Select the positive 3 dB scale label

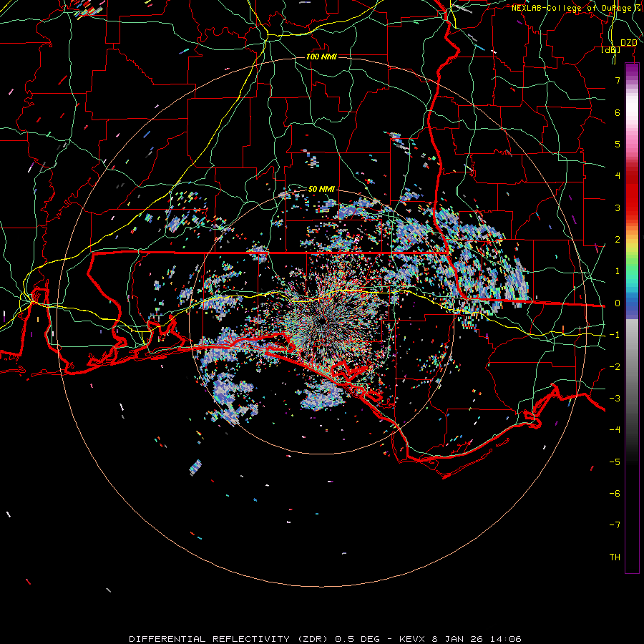pyautogui.click(x=618, y=208)
